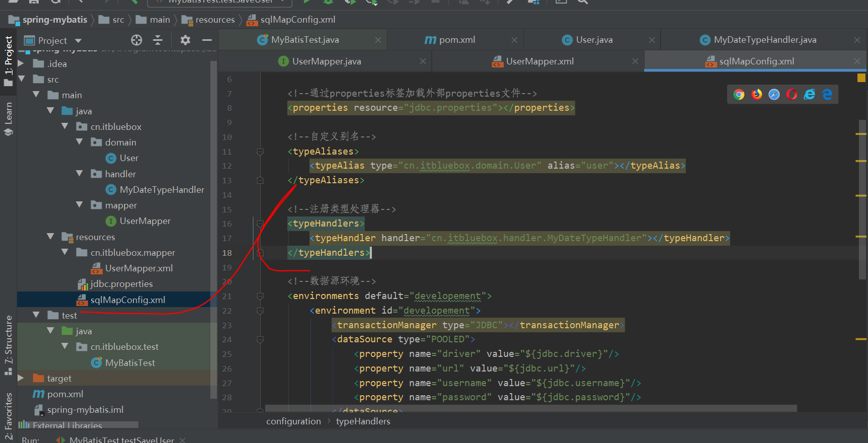
Task: Open Edge browser preview icon
Action: pyautogui.click(x=827, y=95)
